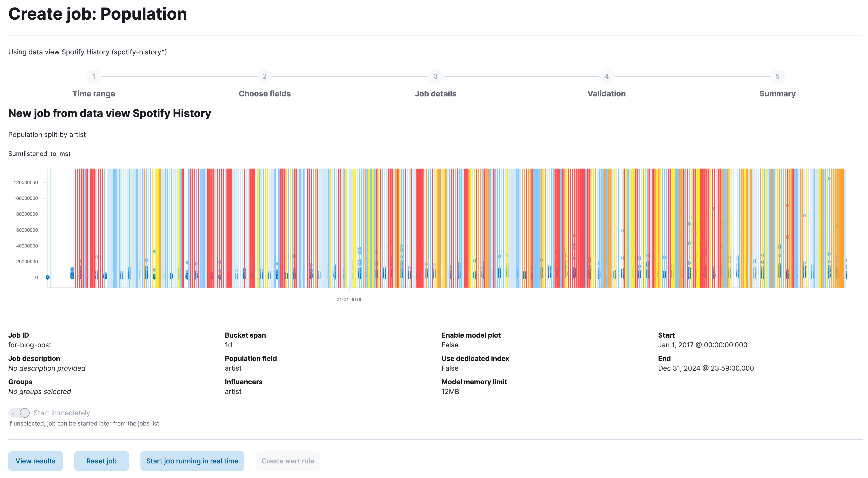Click the Create alert rule button
The image size is (868, 478).
(288, 461)
